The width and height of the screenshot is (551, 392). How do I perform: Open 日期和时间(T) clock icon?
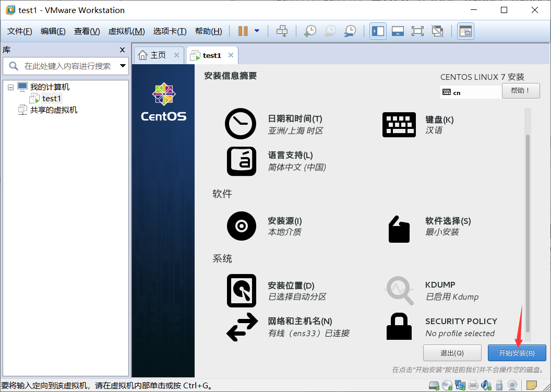(241, 124)
